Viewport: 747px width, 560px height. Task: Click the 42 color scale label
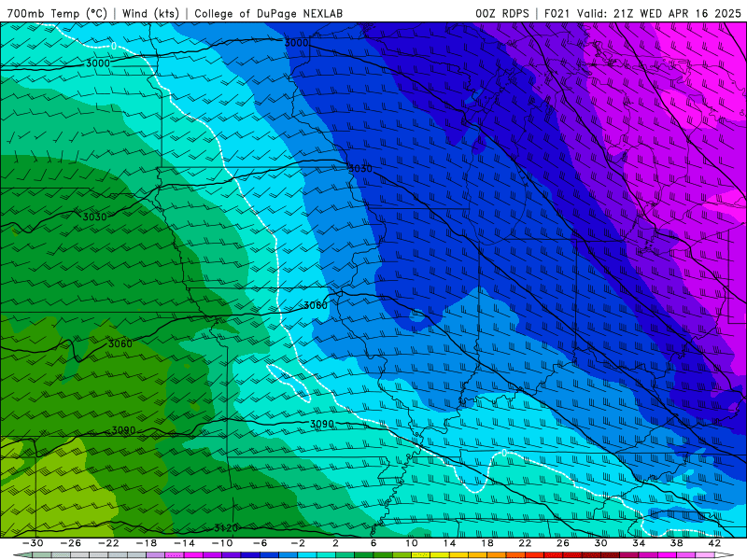coord(714,543)
